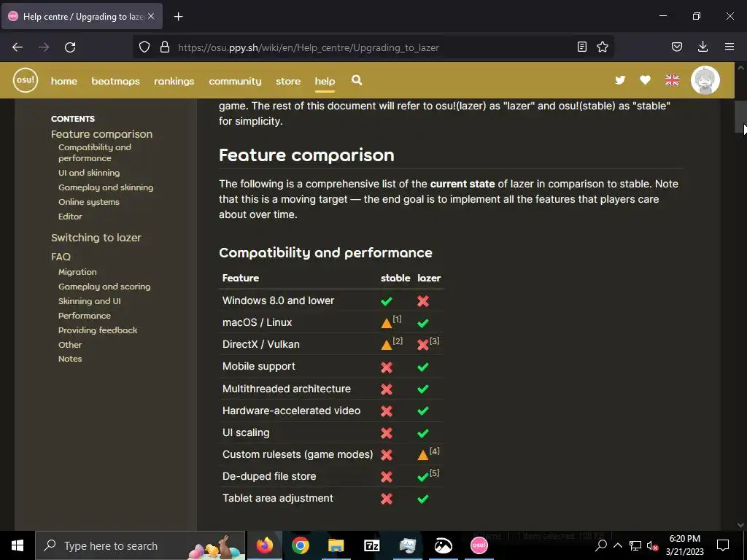Open Google Chrome from the taskbar
Screen dimensions: 747x560
[x=300, y=545]
